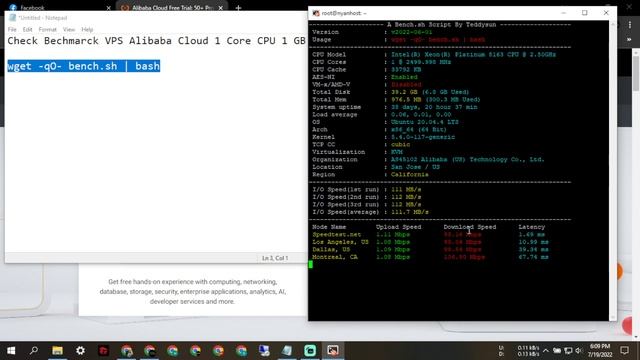
Task: Open network icon in system tray
Action: (x=568, y=351)
